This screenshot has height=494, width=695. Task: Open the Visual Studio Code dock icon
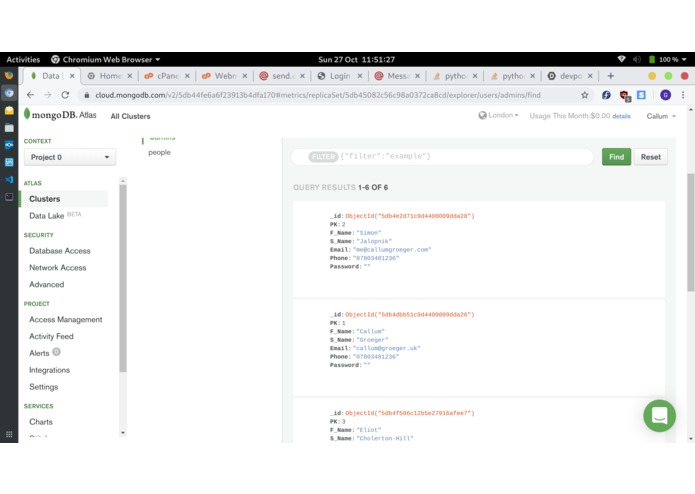pyautogui.click(x=9, y=179)
